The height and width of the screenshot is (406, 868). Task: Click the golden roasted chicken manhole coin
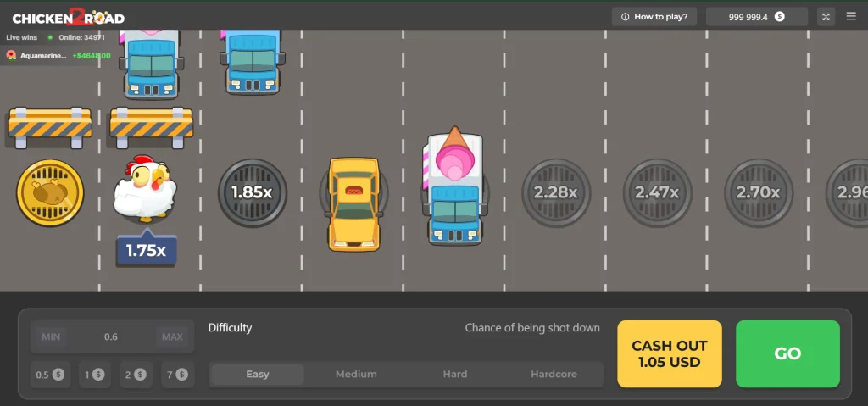pos(50,192)
